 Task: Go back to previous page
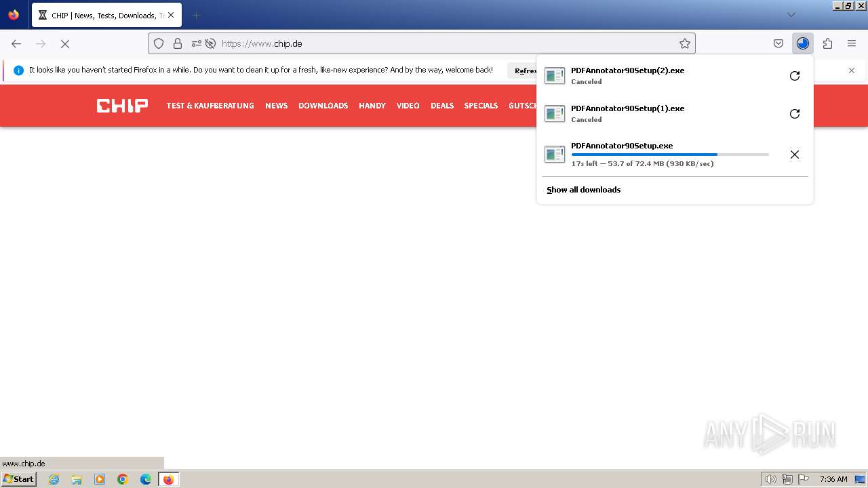click(x=16, y=43)
